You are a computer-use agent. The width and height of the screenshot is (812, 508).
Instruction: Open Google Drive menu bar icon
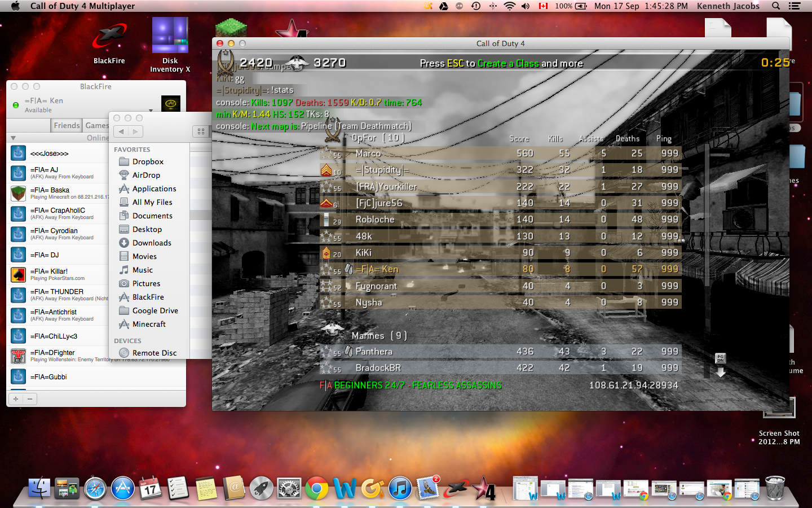(444, 6)
